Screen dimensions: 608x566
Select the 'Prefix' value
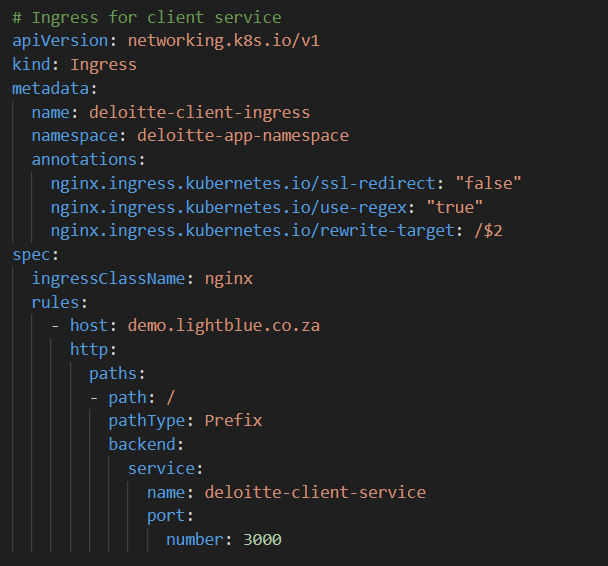click(233, 421)
